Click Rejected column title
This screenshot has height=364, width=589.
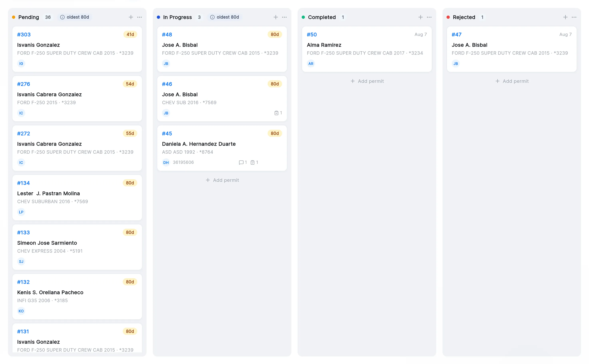pyautogui.click(x=464, y=17)
